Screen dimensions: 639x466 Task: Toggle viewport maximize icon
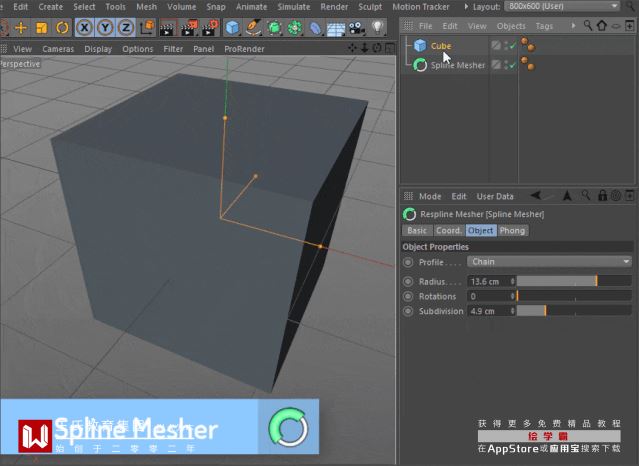point(390,48)
